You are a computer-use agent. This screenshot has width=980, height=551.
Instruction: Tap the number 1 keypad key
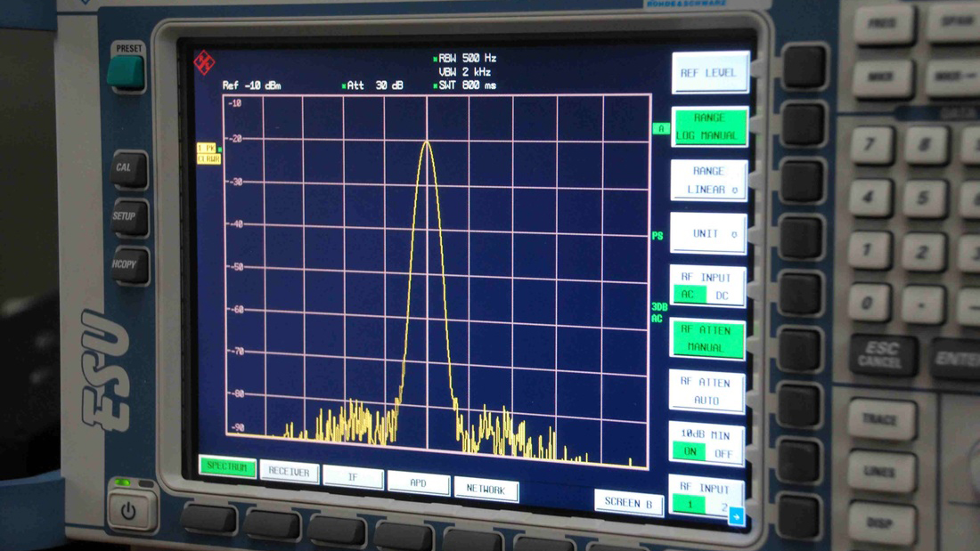868,251
